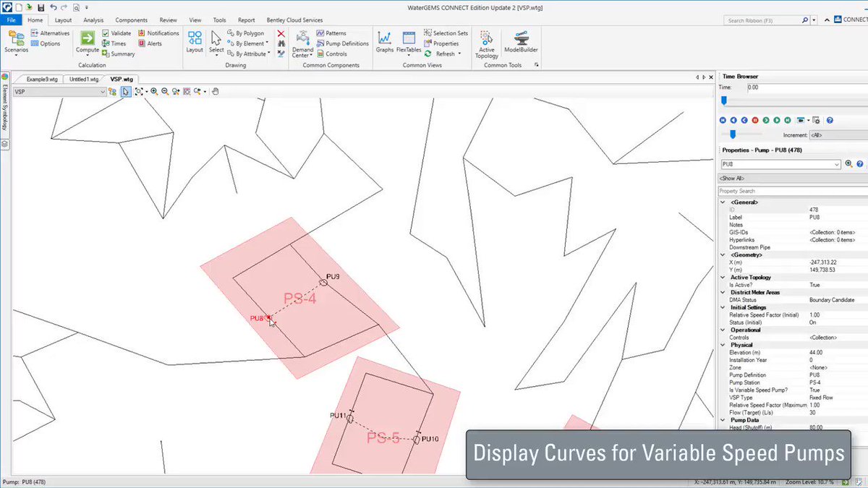Open Selection Sets

pyautogui.click(x=446, y=33)
